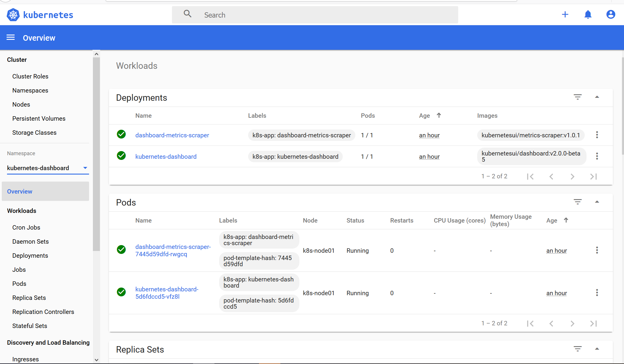Viewport: 624px width, 364px height.
Task: Go to next page in Pods pagination
Action: point(572,324)
